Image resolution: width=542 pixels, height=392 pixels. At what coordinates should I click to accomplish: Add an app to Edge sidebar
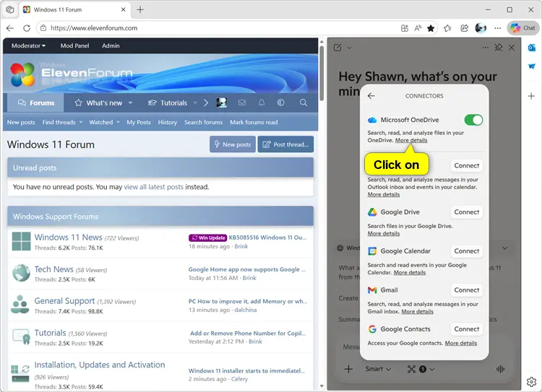click(x=532, y=96)
